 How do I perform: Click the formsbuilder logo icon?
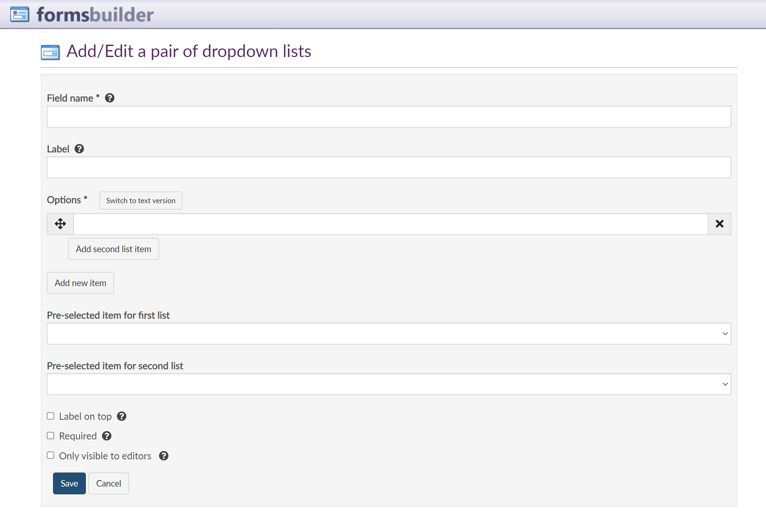pyautogui.click(x=20, y=14)
